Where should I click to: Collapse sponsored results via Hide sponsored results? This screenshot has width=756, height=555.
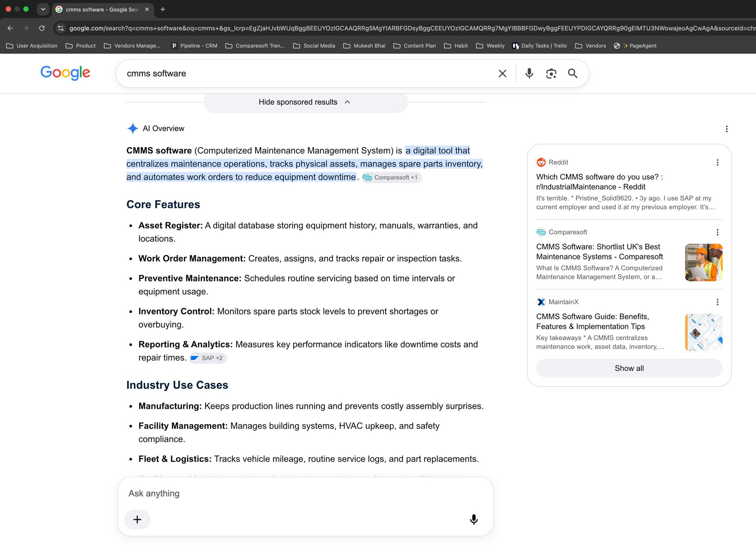305,102
